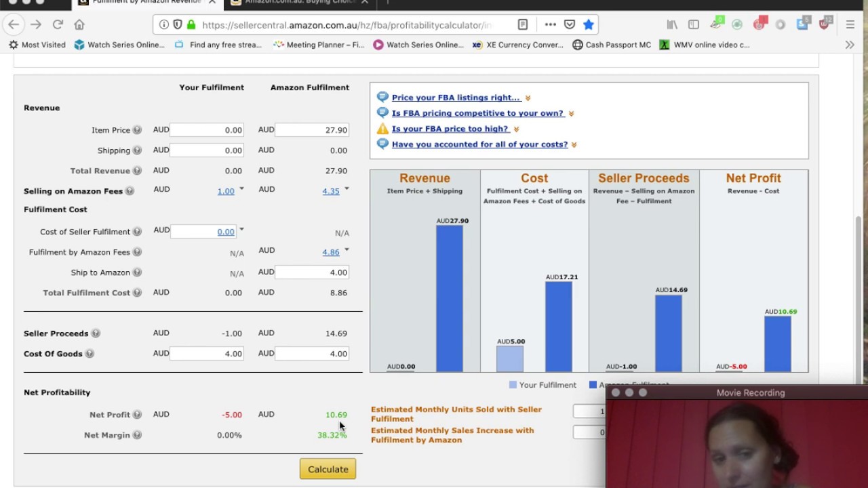868x488 pixels.
Task: Click the help icon beside Selling on Amazon Fees
Action: tap(130, 191)
